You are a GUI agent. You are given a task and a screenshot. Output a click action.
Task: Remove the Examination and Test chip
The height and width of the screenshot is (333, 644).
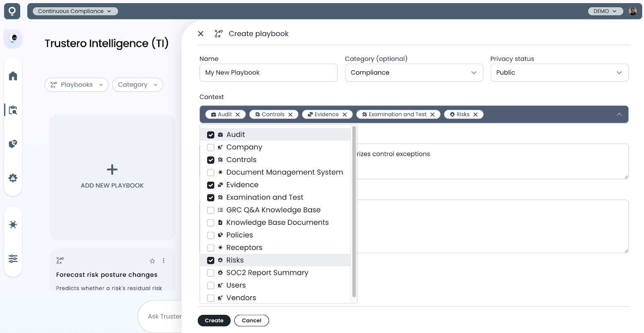tap(432, 115)
